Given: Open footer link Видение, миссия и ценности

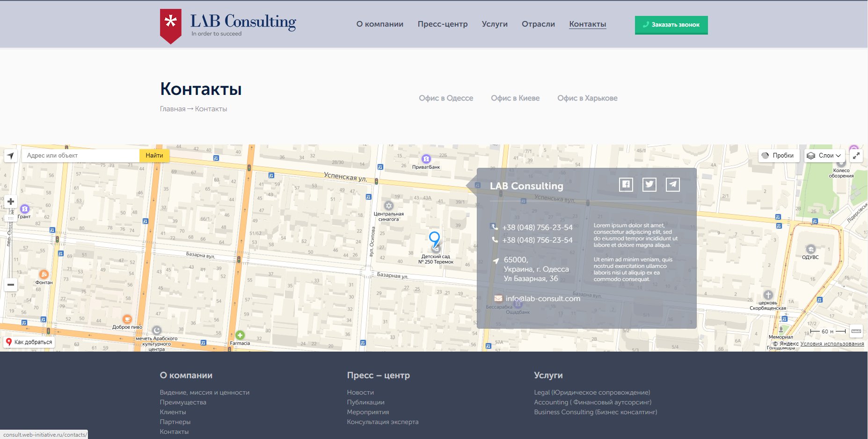Looking at the screenshot, I should click(x=204, y=392).
